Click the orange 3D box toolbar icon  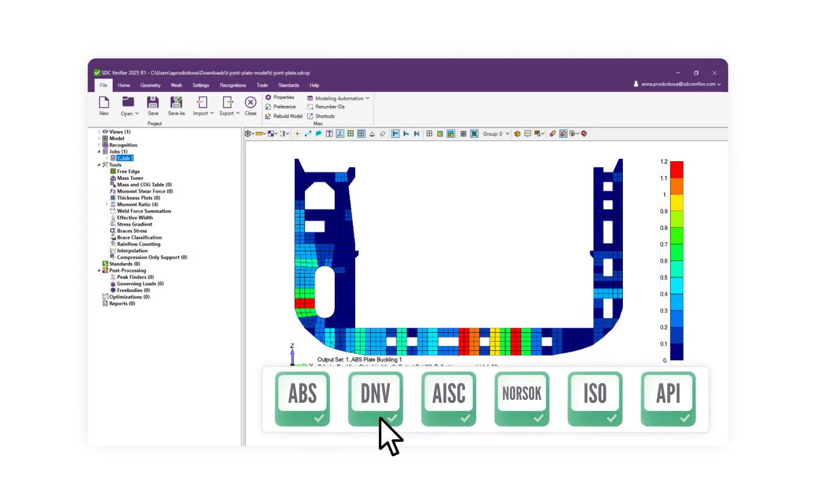click(517, 134)
